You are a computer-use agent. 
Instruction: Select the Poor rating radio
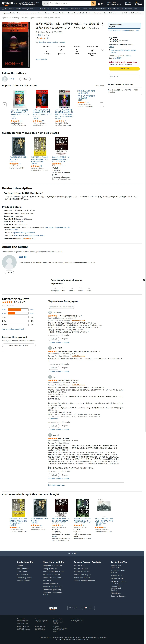(x=63, y=288)
